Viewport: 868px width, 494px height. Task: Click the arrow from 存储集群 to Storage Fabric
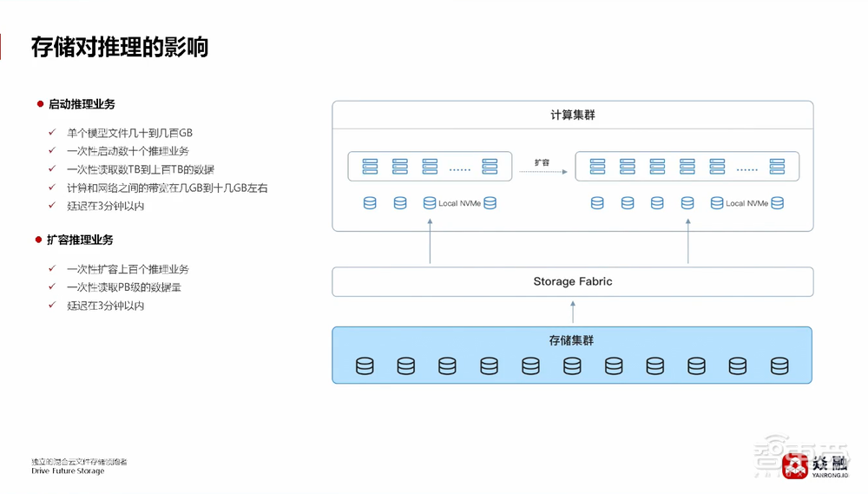tap(572, 311)
